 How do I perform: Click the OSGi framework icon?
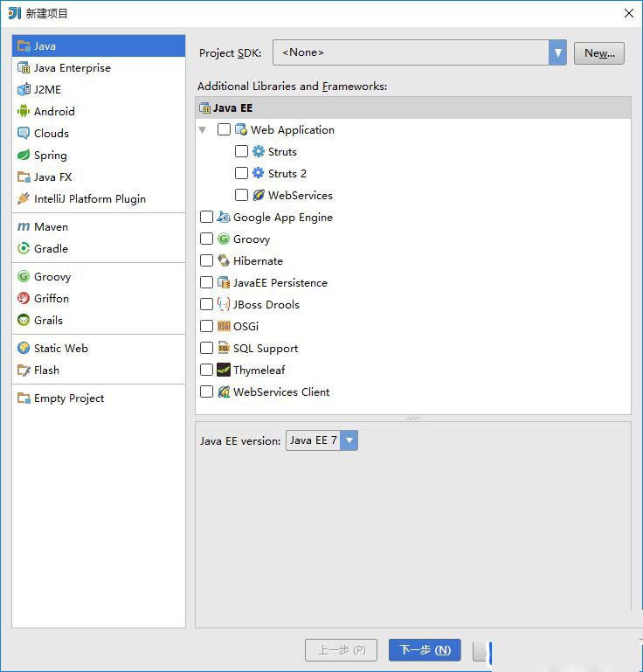pyautogui.click(x=224, y=326)
